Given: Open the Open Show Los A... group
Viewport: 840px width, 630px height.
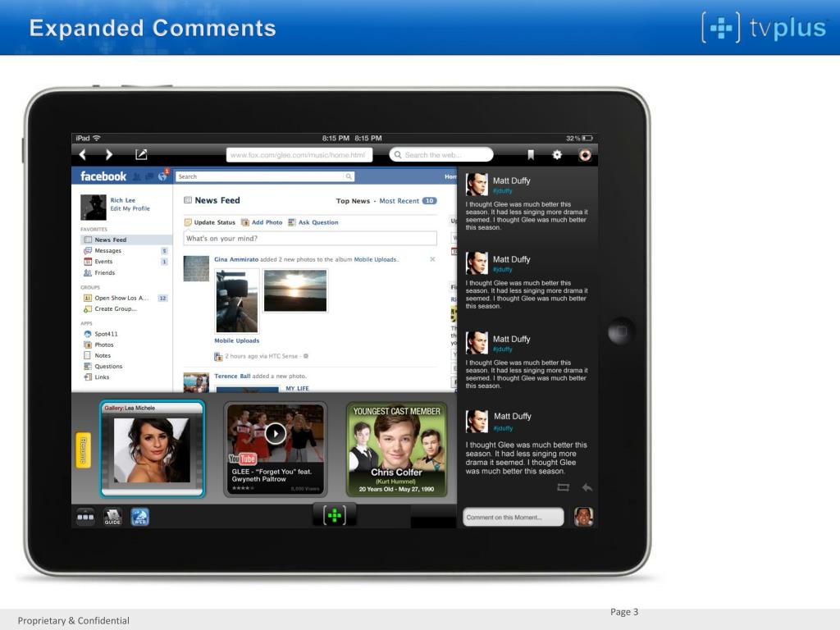Looking at the screenshot, I should (121, 298).
